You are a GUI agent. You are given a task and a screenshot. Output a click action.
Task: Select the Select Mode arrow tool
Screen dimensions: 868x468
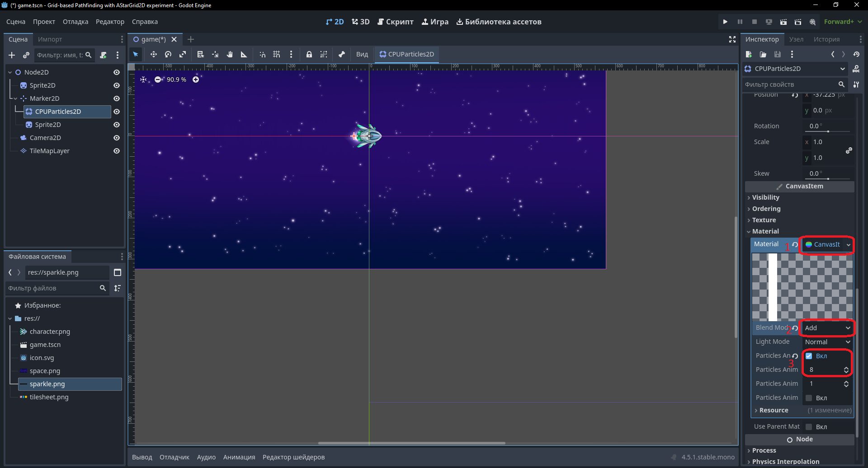[x=136, y=54]
